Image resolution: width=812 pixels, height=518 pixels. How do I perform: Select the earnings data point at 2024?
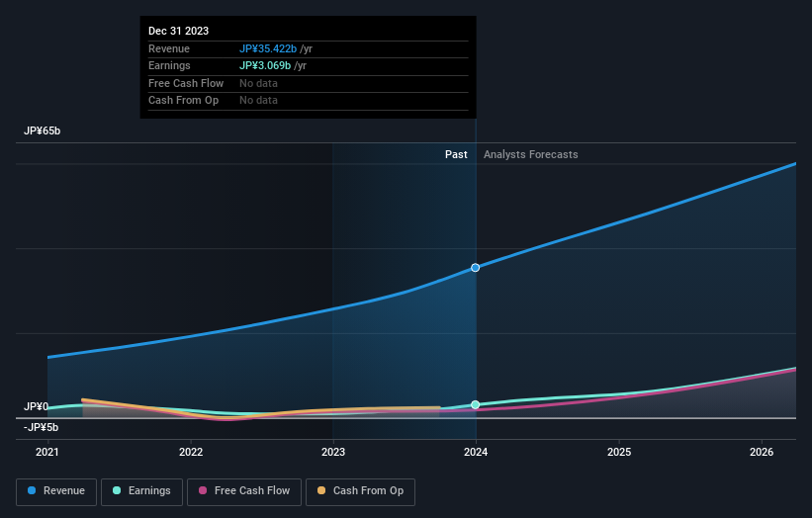point(476,404)
